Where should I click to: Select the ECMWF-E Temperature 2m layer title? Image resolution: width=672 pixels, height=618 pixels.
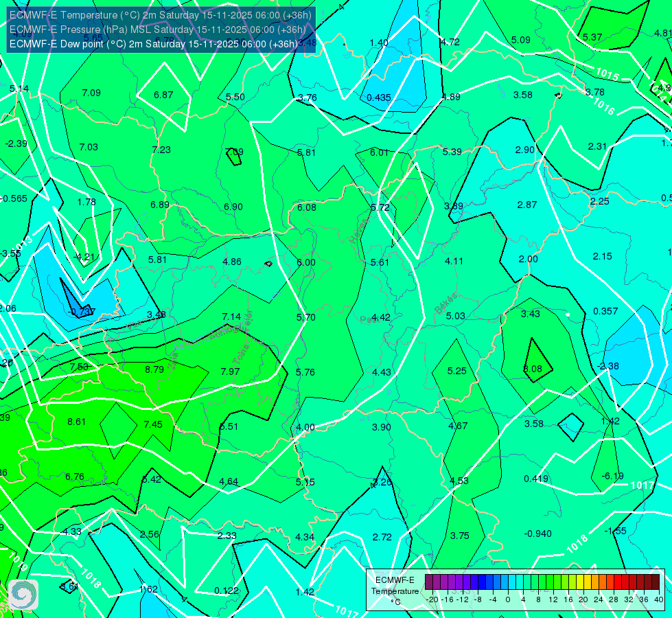161,15
